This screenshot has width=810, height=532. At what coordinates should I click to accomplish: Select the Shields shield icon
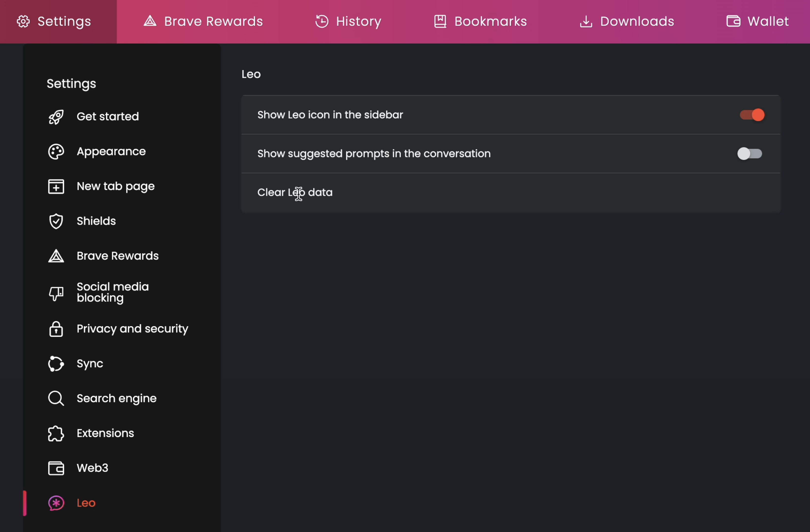click(x=56, y=221)
